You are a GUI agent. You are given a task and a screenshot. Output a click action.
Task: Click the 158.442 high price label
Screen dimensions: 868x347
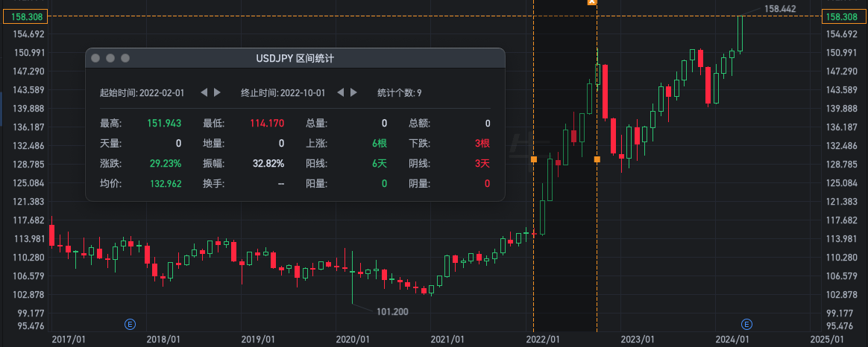click(780, 8)
